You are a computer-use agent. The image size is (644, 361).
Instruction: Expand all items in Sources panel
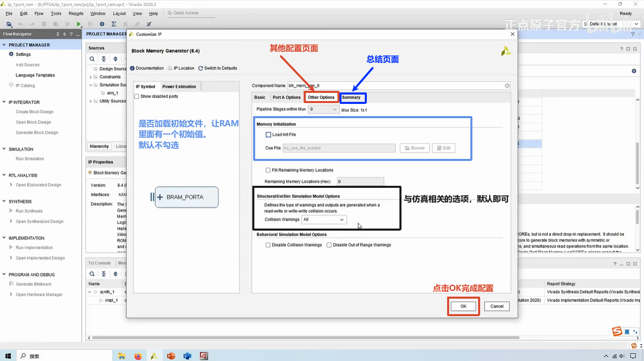115,59
